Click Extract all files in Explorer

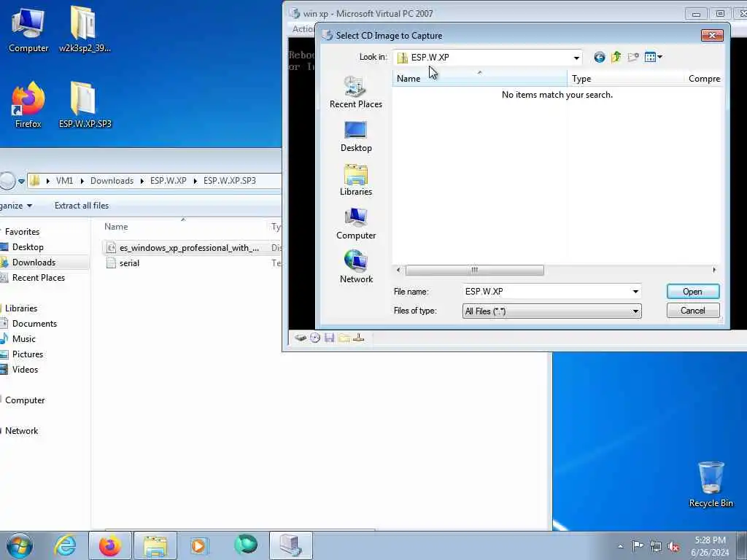pos(82,206)
